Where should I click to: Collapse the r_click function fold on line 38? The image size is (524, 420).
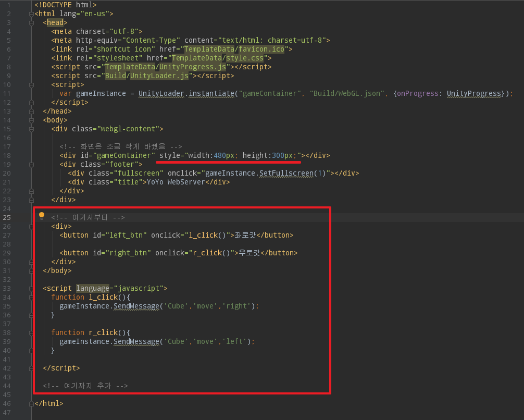[31, 333]
